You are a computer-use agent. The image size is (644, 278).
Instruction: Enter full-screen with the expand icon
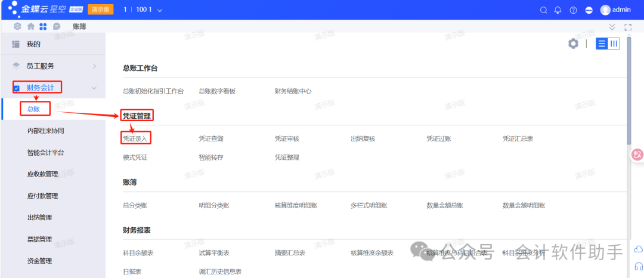click(x=627, y=27)
